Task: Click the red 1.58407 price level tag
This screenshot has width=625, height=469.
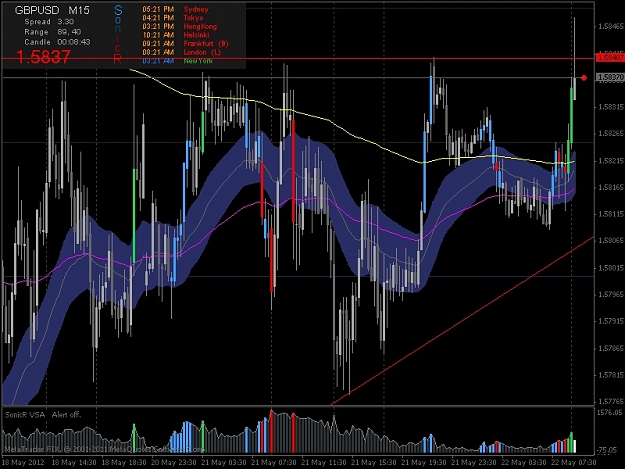Action: coord(610,58)
